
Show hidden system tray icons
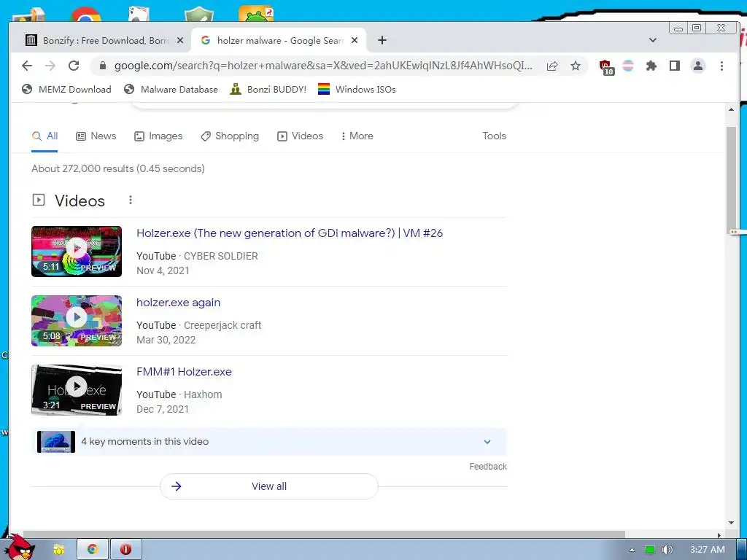pyautogui.click(x=632, y=550)
